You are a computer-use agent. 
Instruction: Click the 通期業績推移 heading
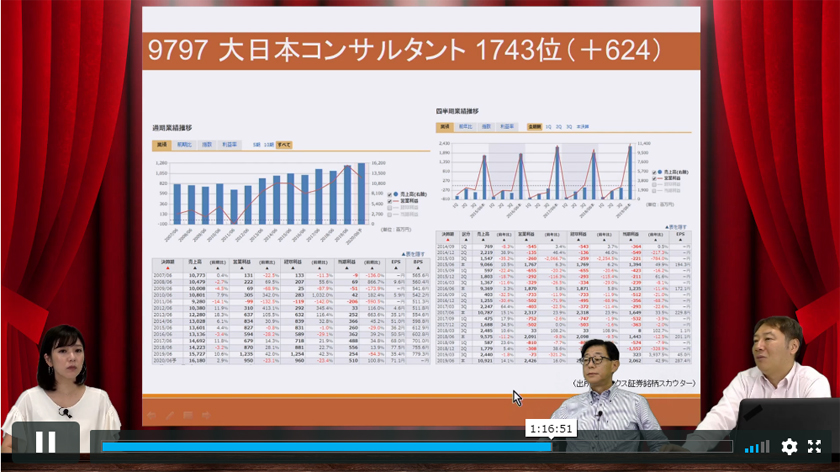coord(172,128)
